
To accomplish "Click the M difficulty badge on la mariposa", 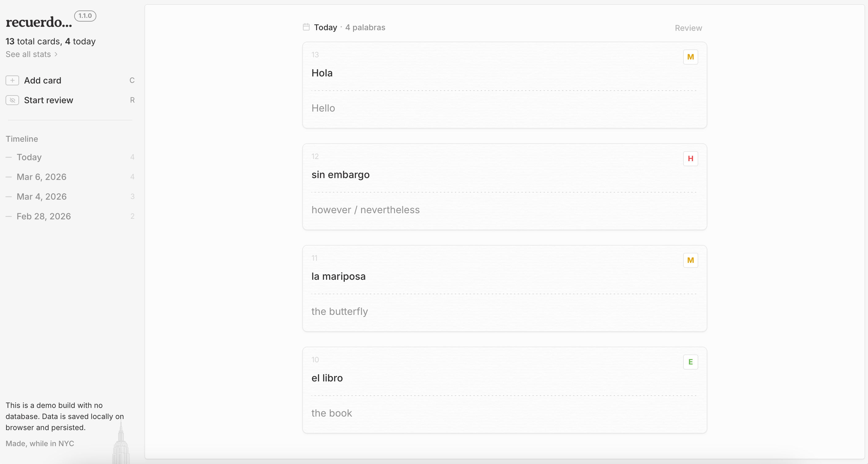I will [x=690, y=260].
